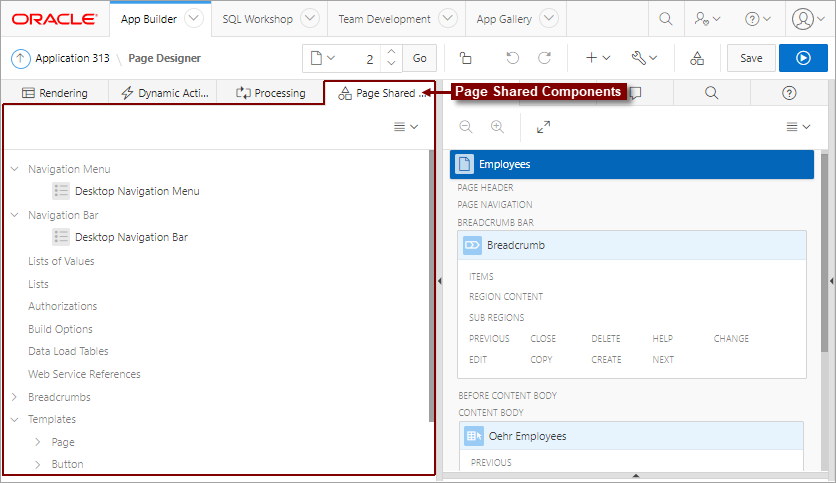Screen dimensions: 836x483
Task: Open the account profile avatar menu
Action: coord(808,19)
